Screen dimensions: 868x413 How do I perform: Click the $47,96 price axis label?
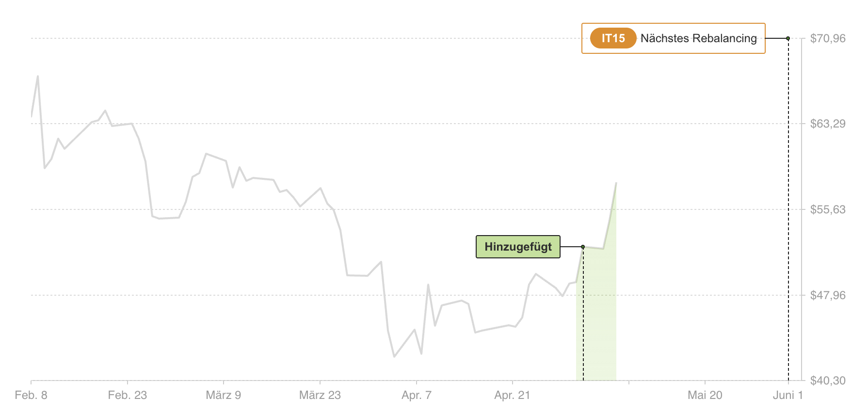pyautogui.click(x=828, y=295)
